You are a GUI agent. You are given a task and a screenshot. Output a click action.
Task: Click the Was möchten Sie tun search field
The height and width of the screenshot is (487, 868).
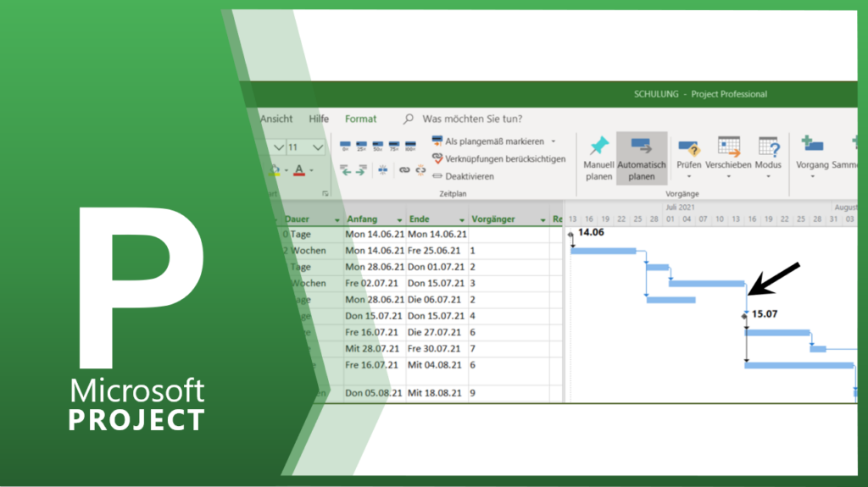472,119
